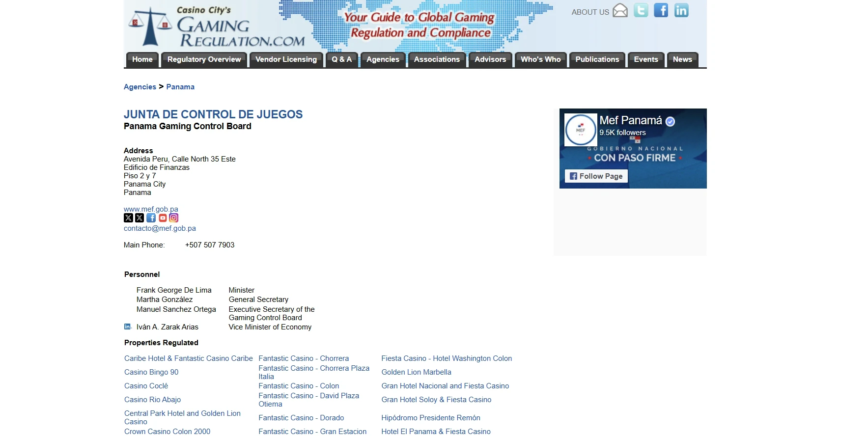The image size is (868, 436).
Task: Click the JUNTA DE CONTROL DE JUEGOS heading
Action: tap(213, 114)
